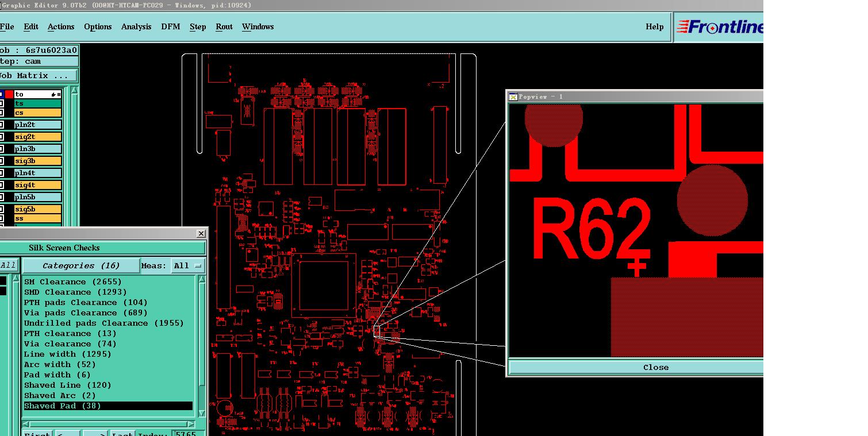Open the Edit menu

(31, 26)
